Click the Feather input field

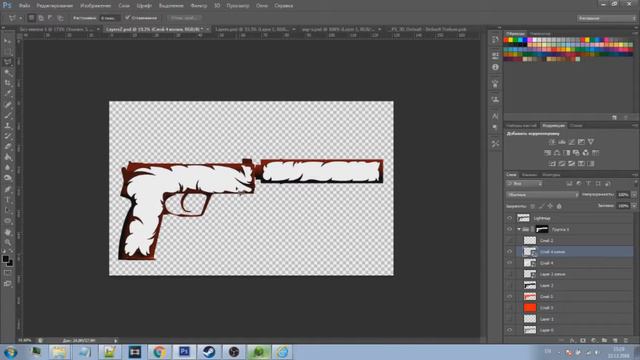[109, 18]
